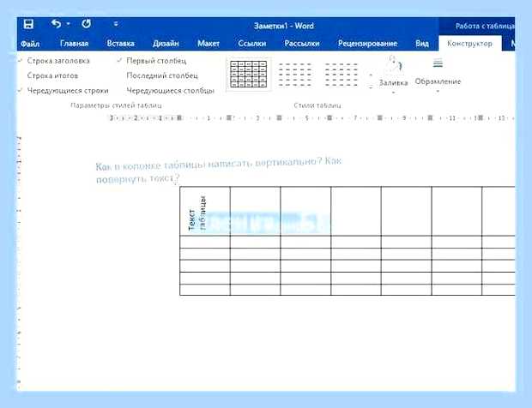
Task: Open the Заливка dropdown arrow
Action: [393, 93]
